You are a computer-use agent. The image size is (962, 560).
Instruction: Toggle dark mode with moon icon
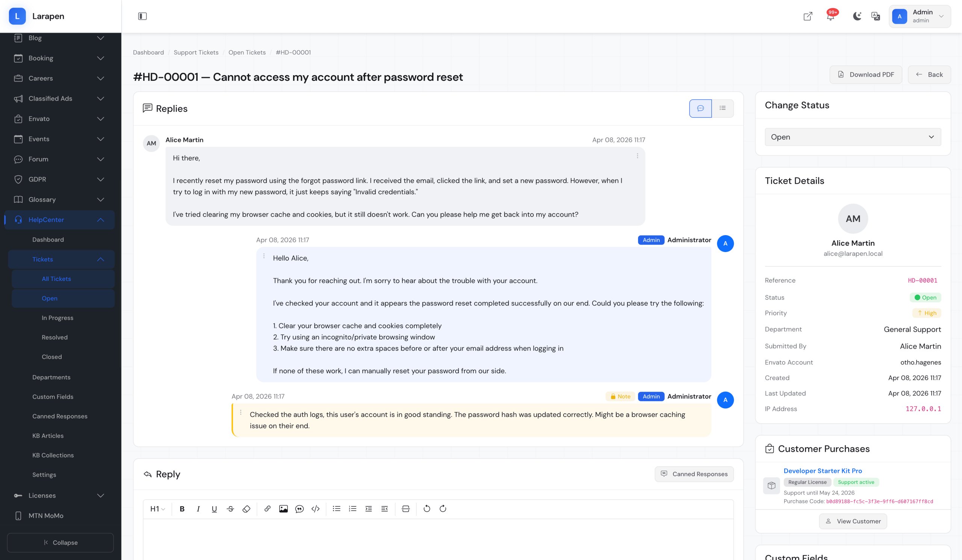click(857, 17)
